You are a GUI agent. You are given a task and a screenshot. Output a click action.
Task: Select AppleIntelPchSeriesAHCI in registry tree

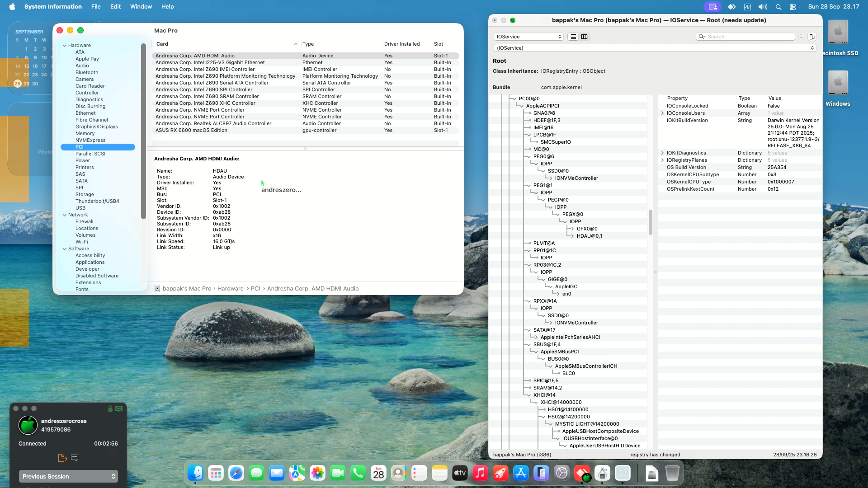pyautogui.click(x=570, y=337)
